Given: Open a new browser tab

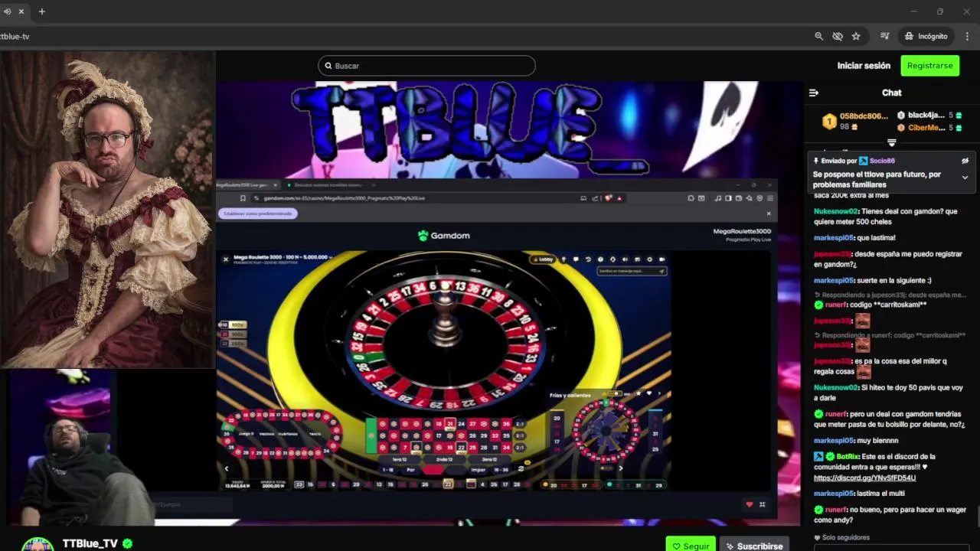Looking at the screenshot, I should coord(41,11).
